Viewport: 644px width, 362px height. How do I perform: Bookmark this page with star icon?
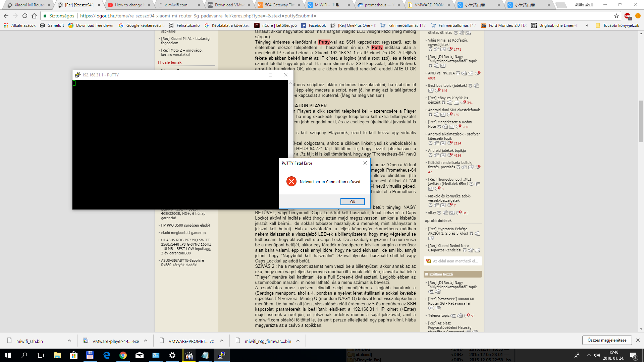(616, 16)
